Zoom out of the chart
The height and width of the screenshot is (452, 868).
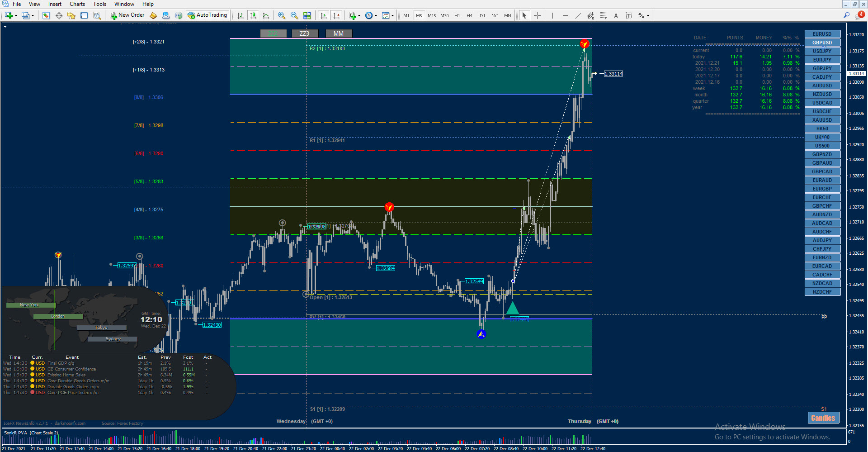294,15
